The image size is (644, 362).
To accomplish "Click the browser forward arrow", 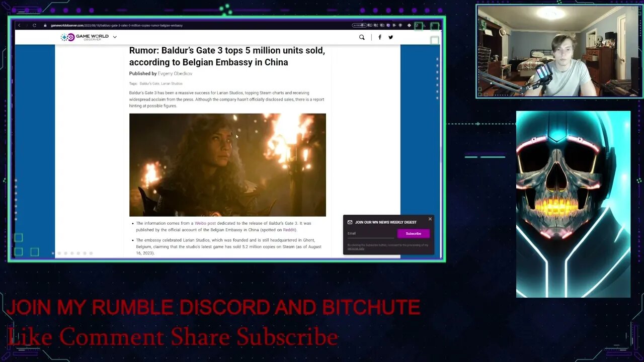I will click(x=27, y=25).
